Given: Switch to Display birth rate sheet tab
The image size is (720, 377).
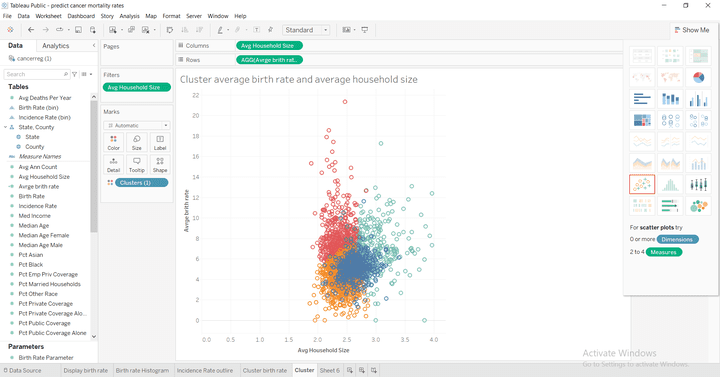Looking at the screenshot, I should [x=85, y=370].
